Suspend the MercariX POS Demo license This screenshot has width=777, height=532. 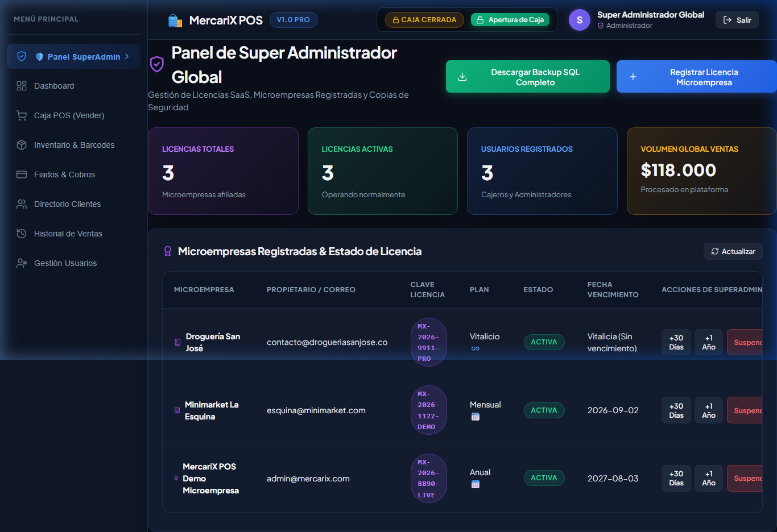tap(745, 478)
